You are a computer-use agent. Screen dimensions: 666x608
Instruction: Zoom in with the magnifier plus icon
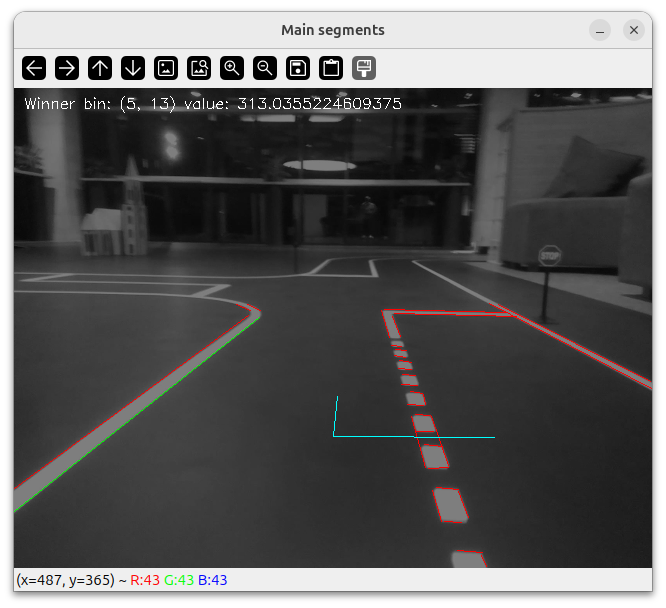232,68
